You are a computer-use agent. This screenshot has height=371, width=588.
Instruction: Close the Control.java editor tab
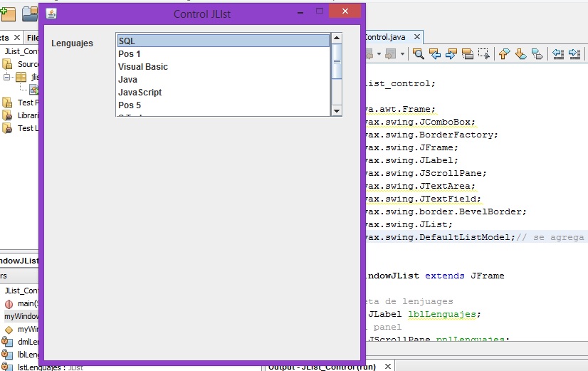pos(418,37)
